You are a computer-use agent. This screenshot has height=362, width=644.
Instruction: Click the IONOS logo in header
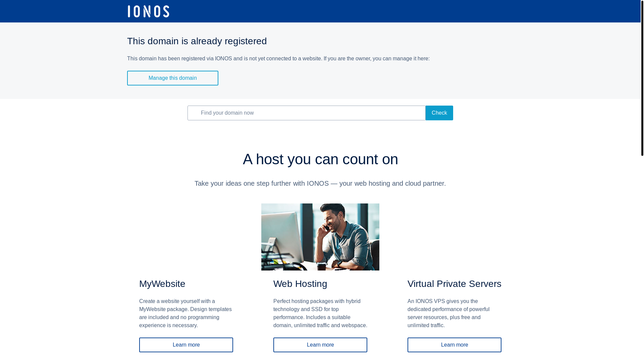(x=148, y=11)
